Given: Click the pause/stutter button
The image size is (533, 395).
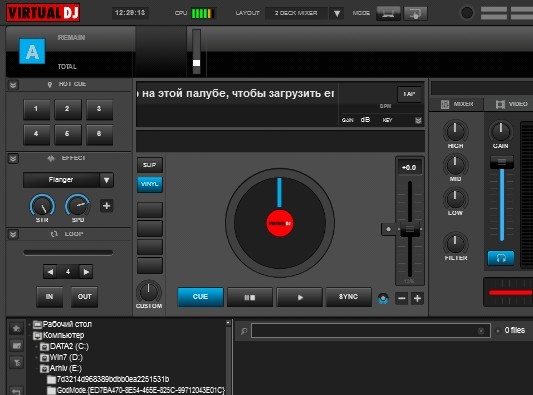Looking at the screenshot, I should (x=250, y=297).
